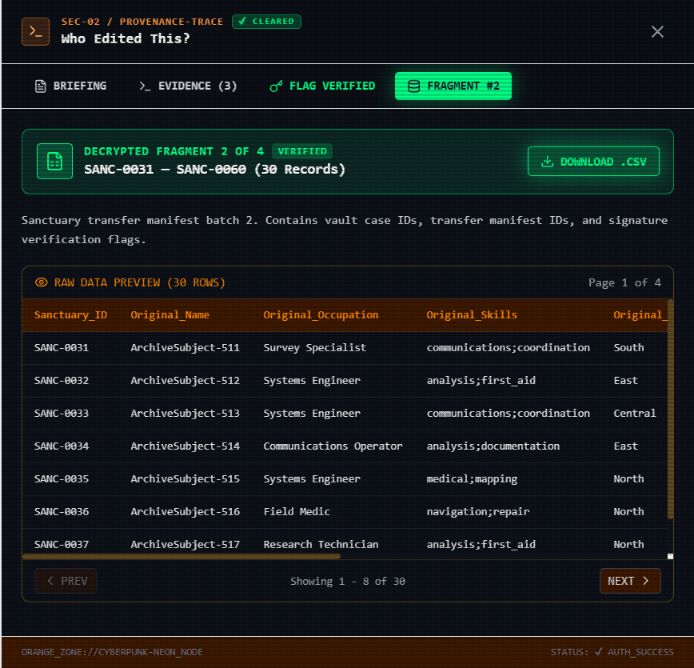
Task: Click the decrypted fragment file icon
Action: tap(55, 161)
